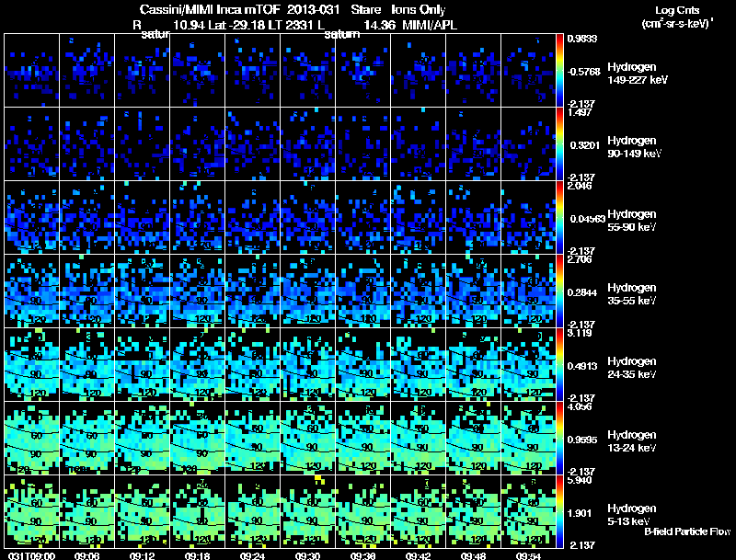The height and width of the screenshot is (560, 736).
Task: Click the 4.056 colorbar maximum value
Action: point(580,406)
